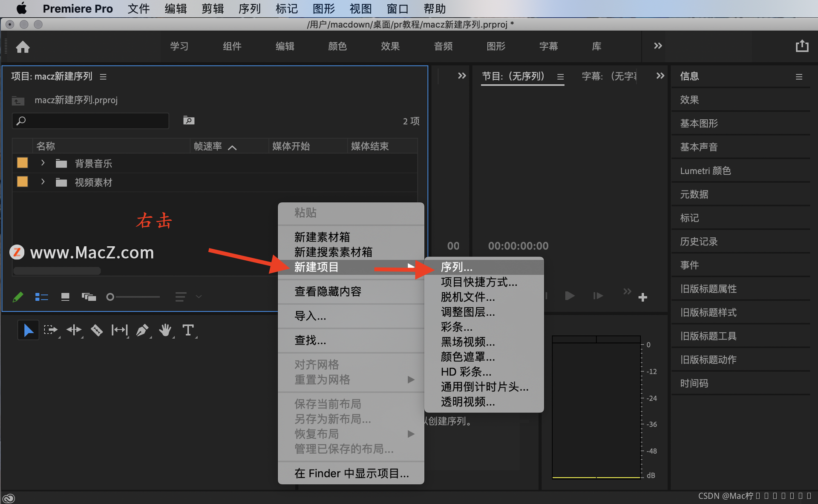
Task: Select the Pen tool
Action: (142, 330)
